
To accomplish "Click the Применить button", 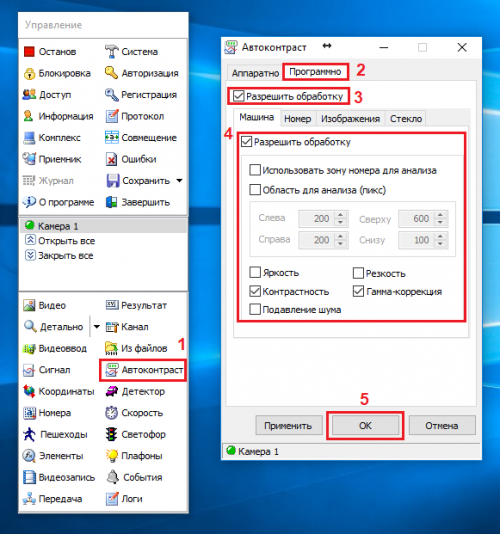I will click(288, 425).
